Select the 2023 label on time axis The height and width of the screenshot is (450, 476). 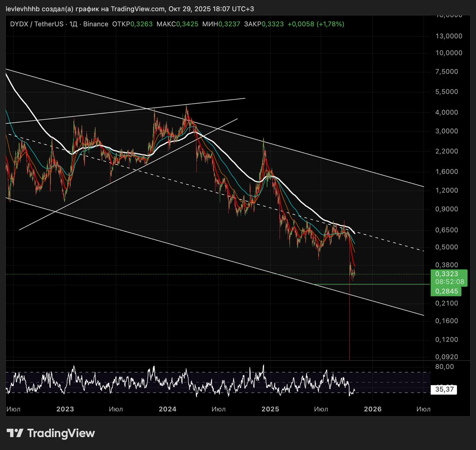[x=65, y=409]
